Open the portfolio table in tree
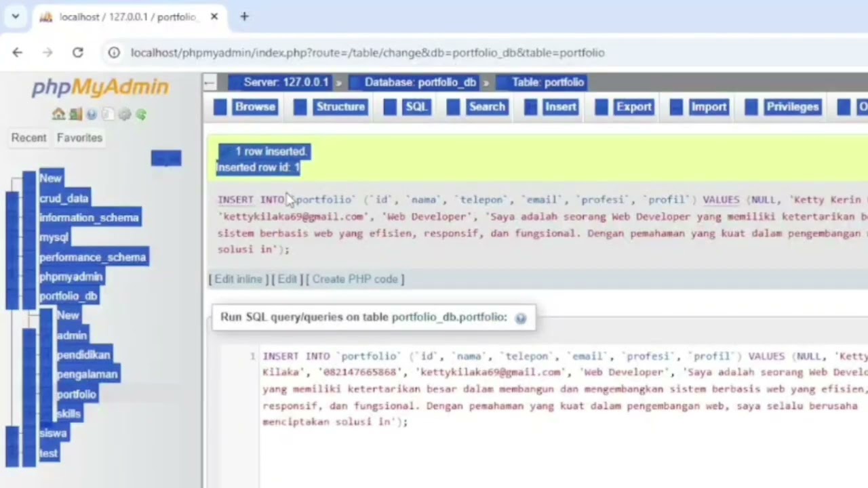This screenshot has height=488, width=868. [77, 394]
